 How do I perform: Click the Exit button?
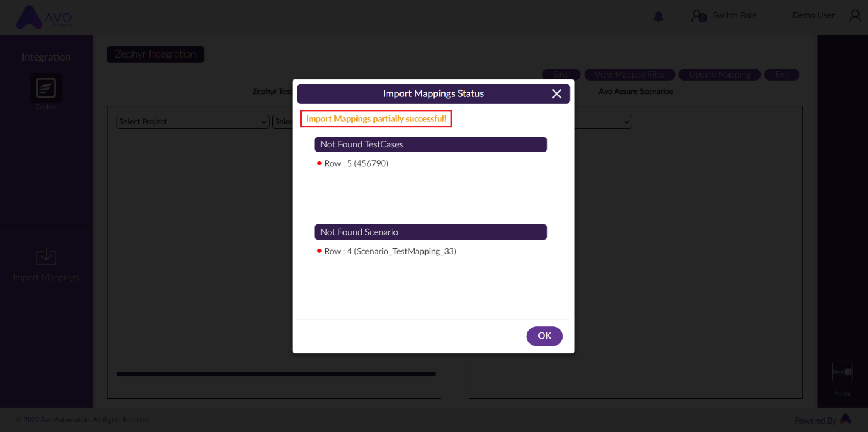782,75
